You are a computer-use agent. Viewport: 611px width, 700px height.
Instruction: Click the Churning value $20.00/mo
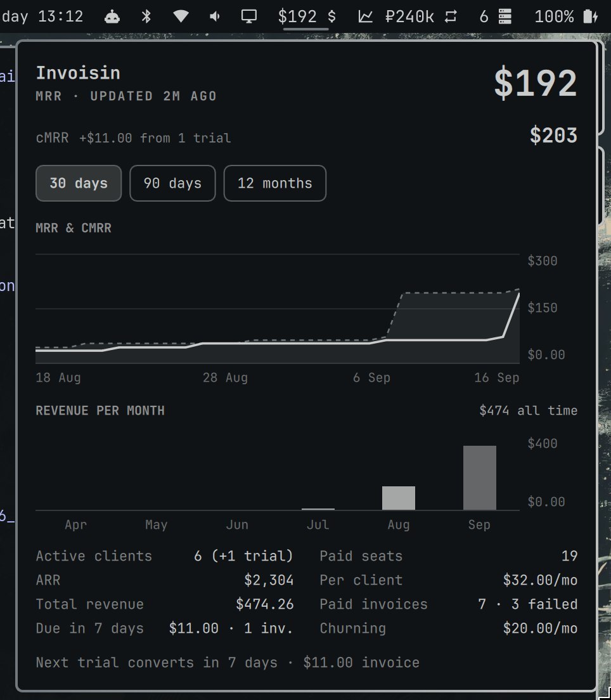(540, 628)
